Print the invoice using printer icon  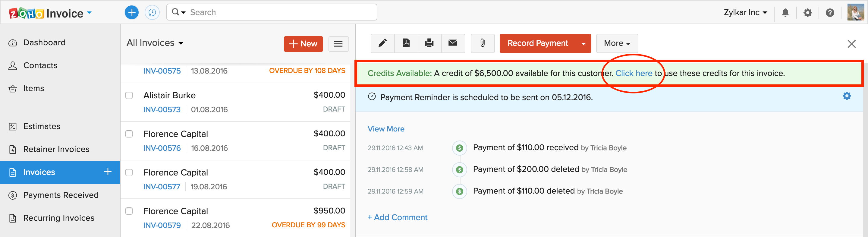pos(429,43)
